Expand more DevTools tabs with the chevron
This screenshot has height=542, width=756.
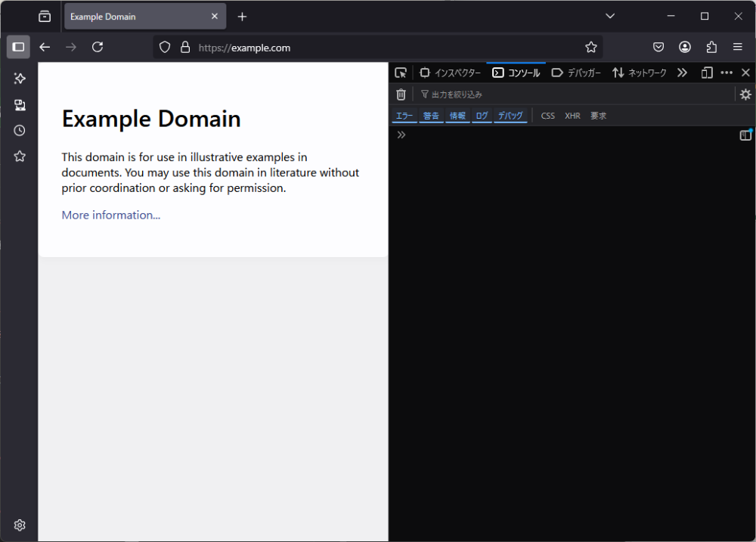point(682,73)
